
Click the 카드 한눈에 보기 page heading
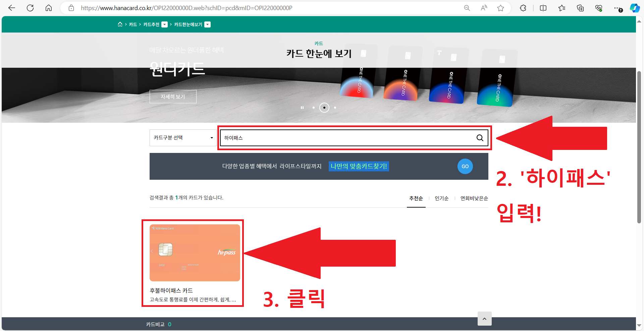pyautogui.click(x=319, y=54)
